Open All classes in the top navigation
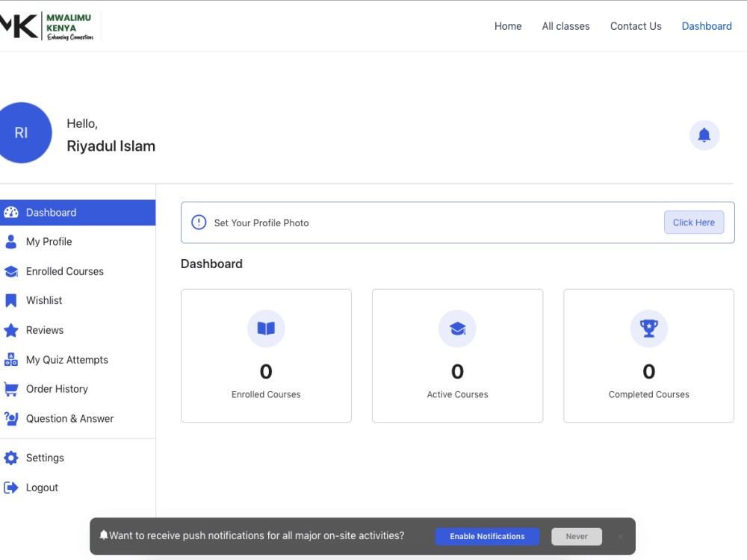Viewport: 747px width, 560px height. [x=565, y=26]
